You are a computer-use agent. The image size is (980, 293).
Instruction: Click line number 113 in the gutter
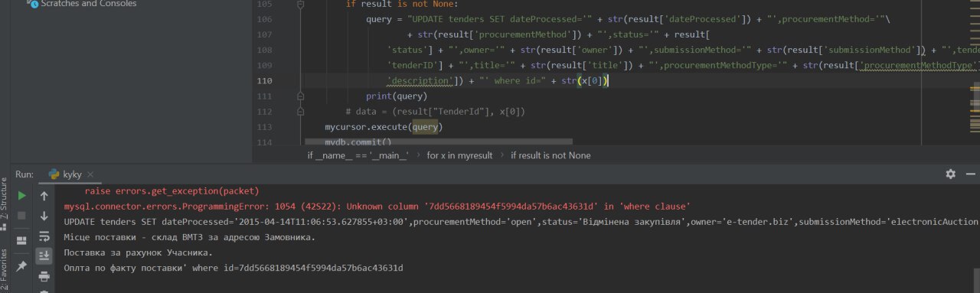pyautogui.click(x=264, y=127)
